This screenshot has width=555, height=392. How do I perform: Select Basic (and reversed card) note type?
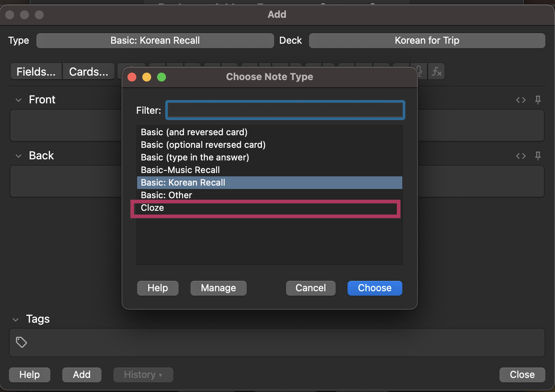pyautogui.click(x=194, y=132)
